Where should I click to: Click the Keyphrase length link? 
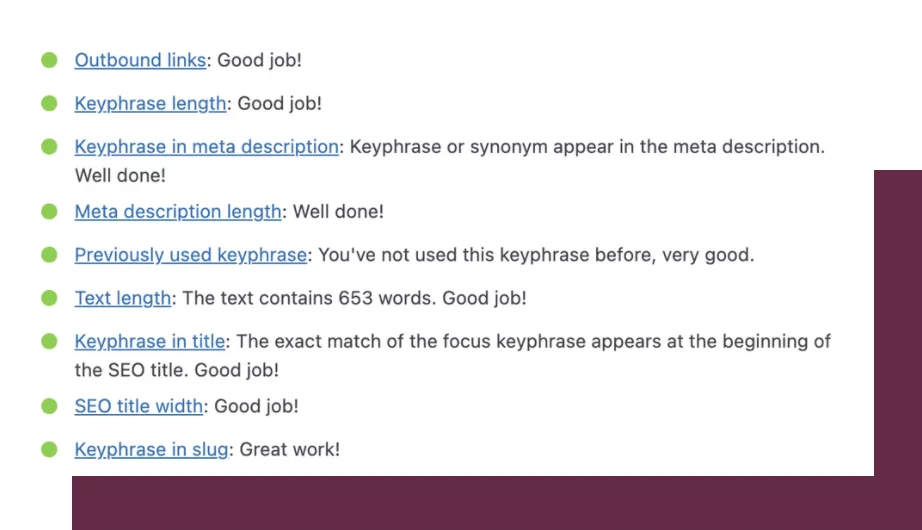pos(150,104)
